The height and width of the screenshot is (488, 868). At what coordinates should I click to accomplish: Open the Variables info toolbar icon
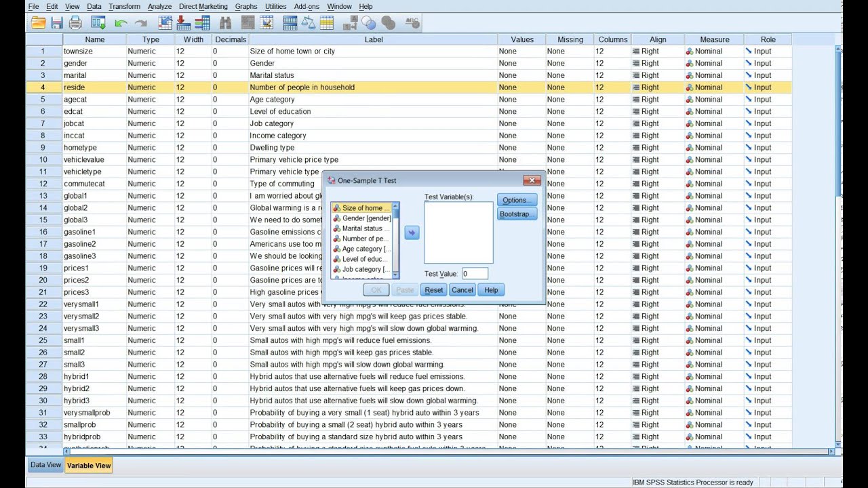pos(202,23)
